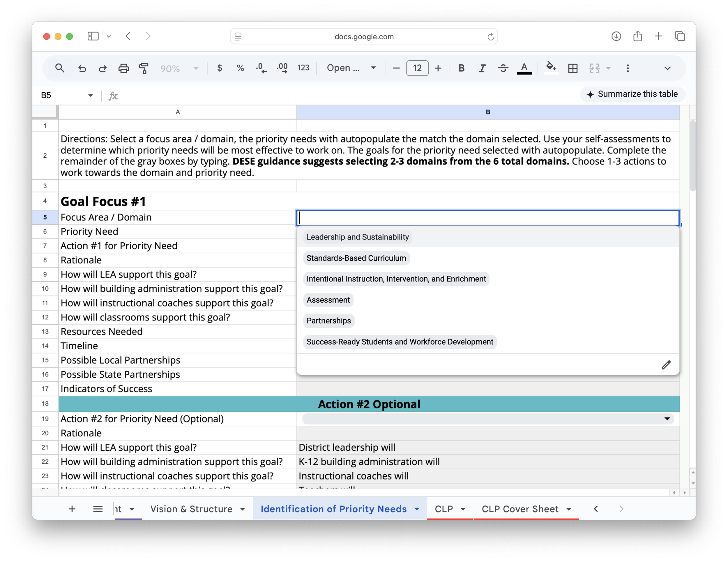Open the three-dot more options menu

point(628,68)
